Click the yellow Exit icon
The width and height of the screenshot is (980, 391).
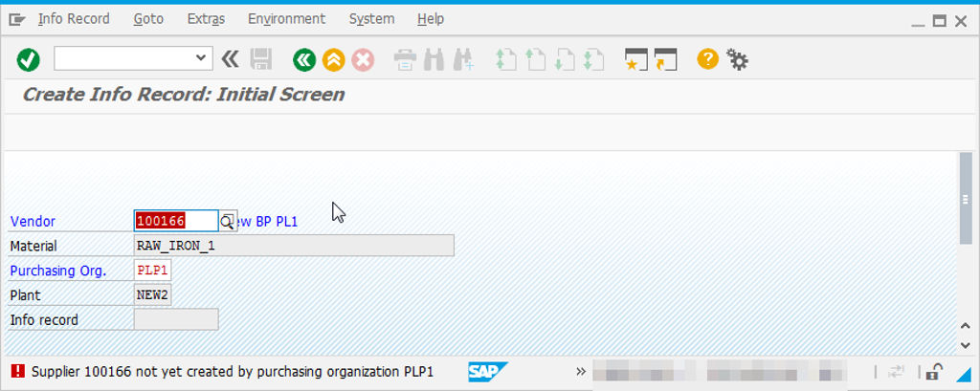(334, 60)
